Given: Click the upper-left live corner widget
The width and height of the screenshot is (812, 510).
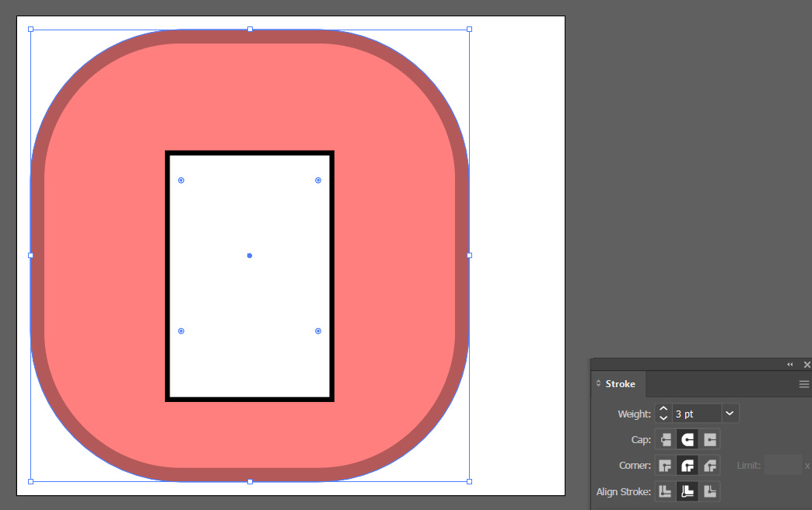Looking at the screenshot, I should [x=181, y=180].
